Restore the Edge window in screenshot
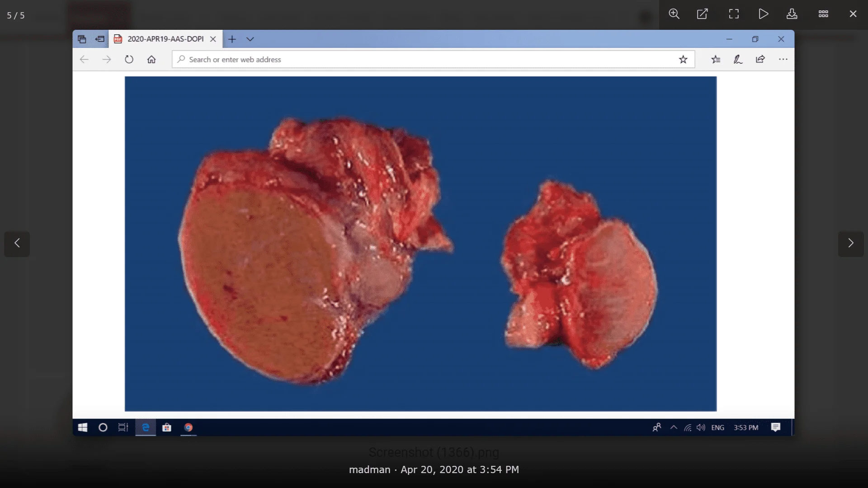 (755, 39)
